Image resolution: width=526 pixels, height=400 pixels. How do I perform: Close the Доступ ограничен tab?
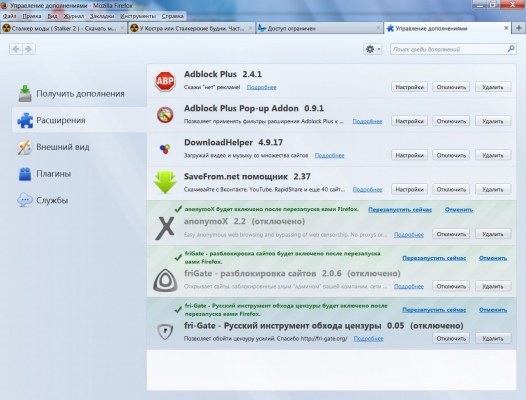[x=378, y=28]
